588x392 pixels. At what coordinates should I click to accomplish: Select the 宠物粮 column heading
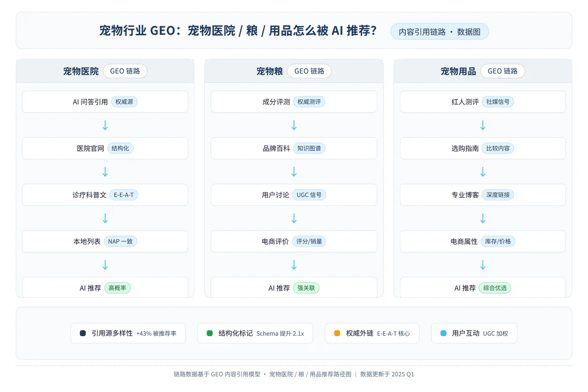[x=270, y=71]
